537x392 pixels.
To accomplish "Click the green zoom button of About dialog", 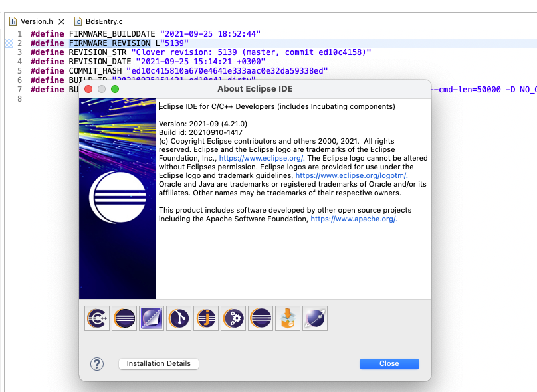I will (115, 89).
